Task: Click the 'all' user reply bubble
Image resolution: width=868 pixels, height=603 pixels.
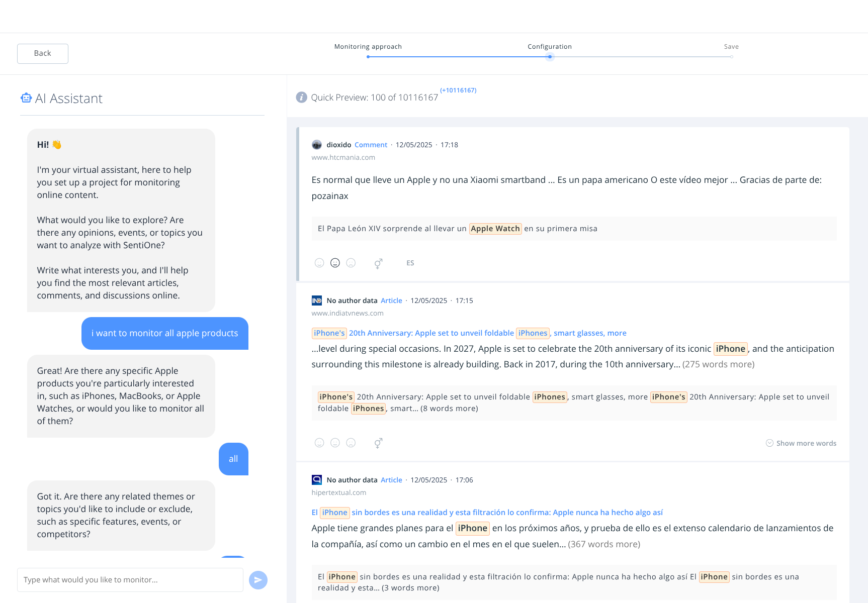Action: click(233, 459)
